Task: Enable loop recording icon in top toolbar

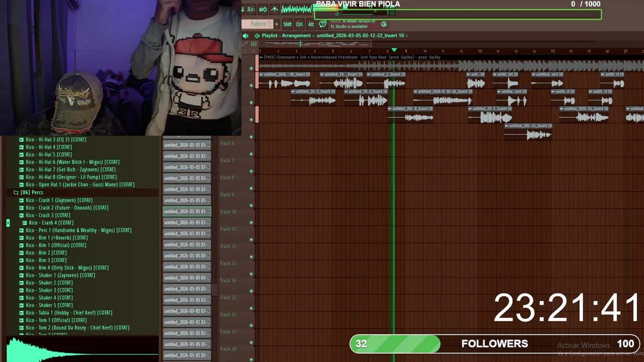Action: pos(263,10)
